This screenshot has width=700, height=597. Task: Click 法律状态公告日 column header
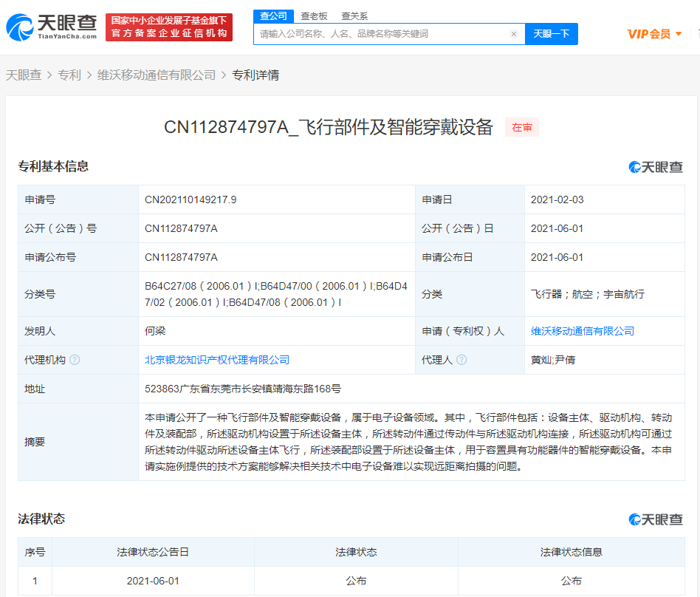(153, 552)
